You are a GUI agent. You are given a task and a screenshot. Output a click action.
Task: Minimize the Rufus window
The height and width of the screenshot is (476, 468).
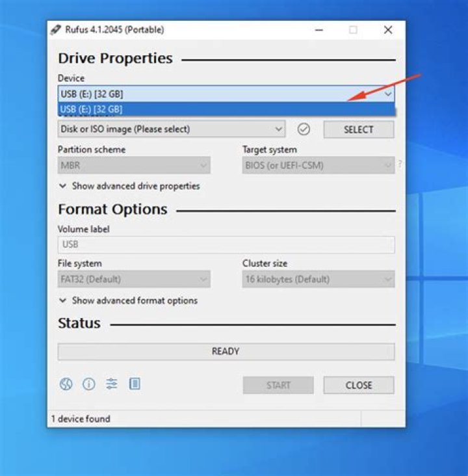click(319, 30)
